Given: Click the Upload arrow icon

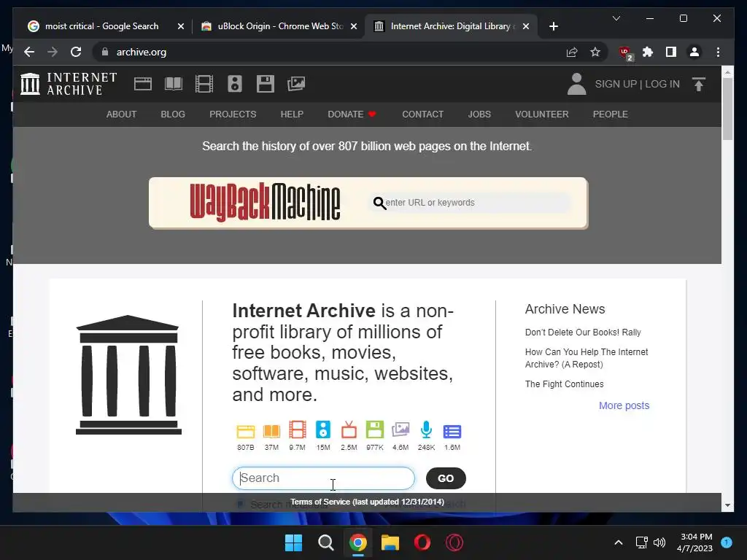Looking at the screenshot, I should 698,85.
